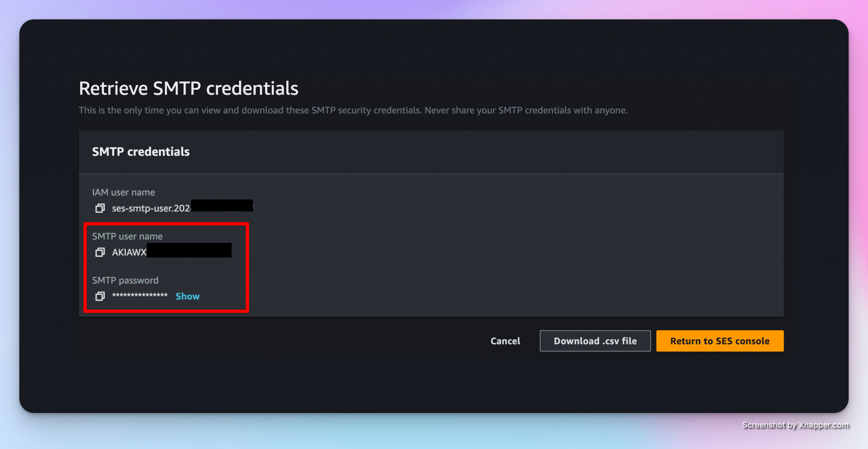868x449 pixels.
Task: Copy the SMTP password
Action: (x=100, y=296)
